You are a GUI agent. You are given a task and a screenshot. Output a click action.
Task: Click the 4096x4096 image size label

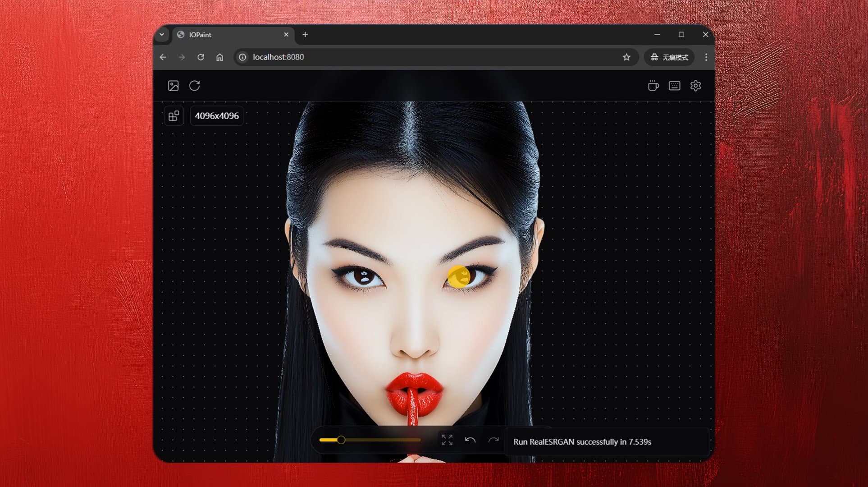217,116
